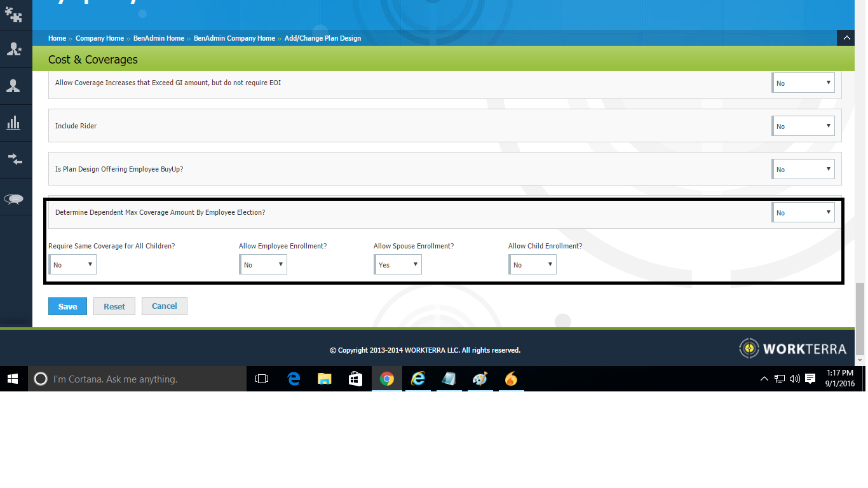Open the Require Same Coverage for All Children dropdown

click(x=72, y=264)
